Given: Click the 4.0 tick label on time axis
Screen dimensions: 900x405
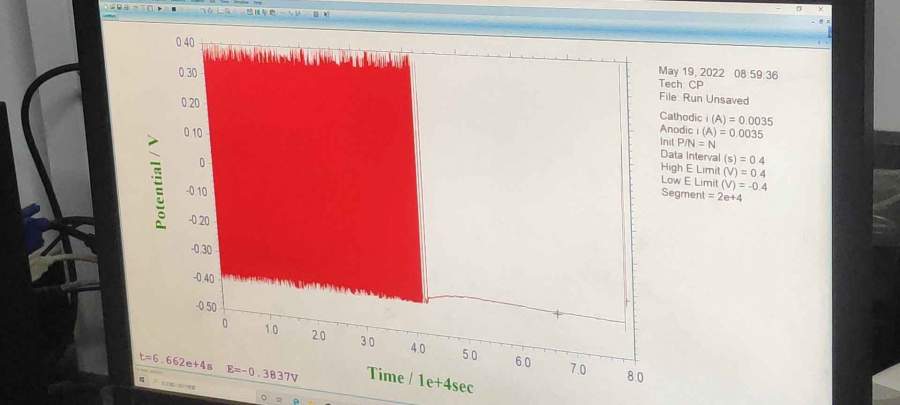Looking at the screenshot, I should [x=418, y=348].
